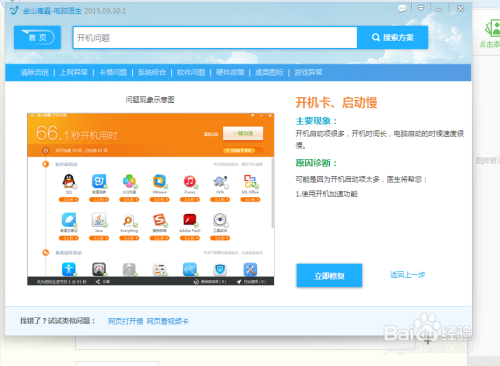Click the blue shield icon in illustration
This screenshot has height=366, width=500.
click(x=220, y=269)
